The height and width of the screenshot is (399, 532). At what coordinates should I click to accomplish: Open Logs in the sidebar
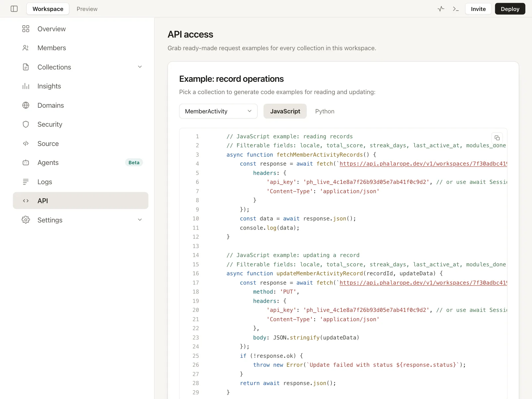[x=80, y=182]
